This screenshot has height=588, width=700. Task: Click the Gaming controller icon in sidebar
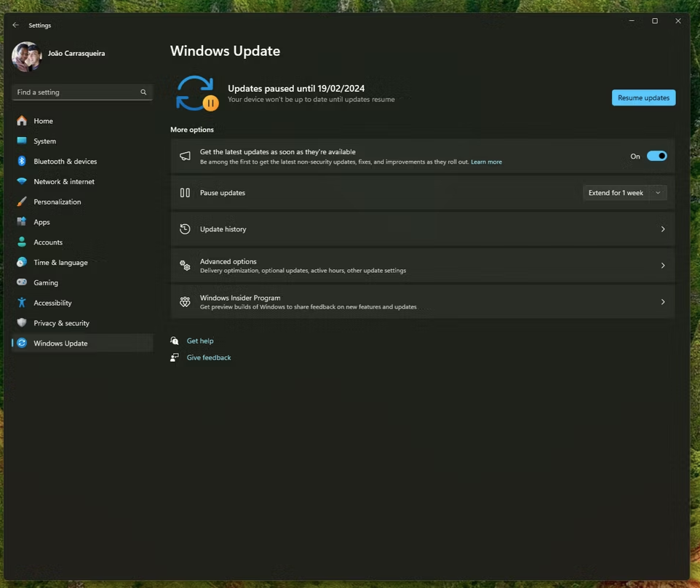click(x=22, y=282)
